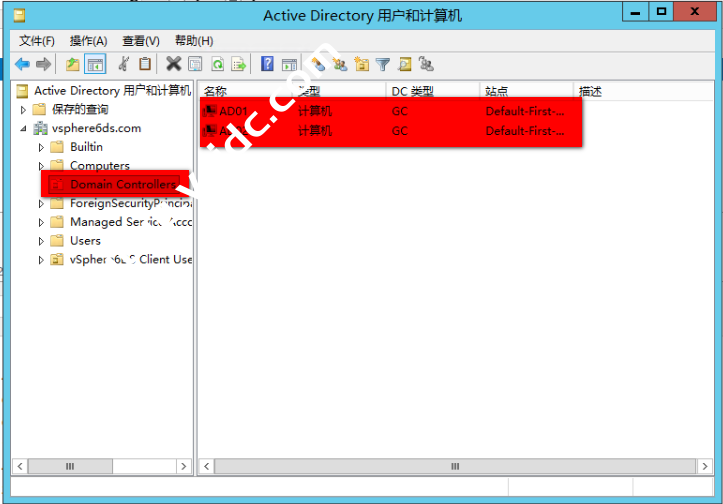Image resolution: width=723 pixels, height=504 pixels.
Task: Toggle the Show/Hide Console Tree button
Action: coord(95,64)
